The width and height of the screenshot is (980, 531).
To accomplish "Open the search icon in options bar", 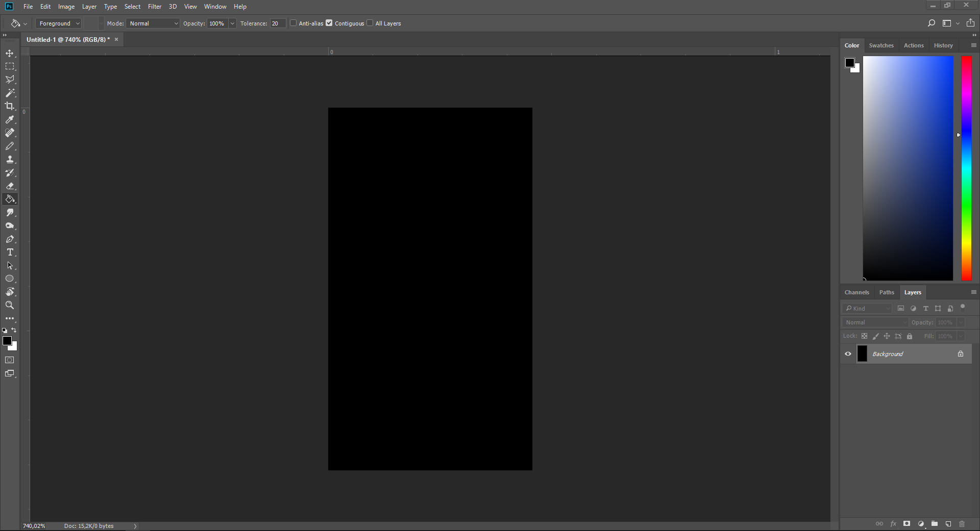I will tap(932, 23).
